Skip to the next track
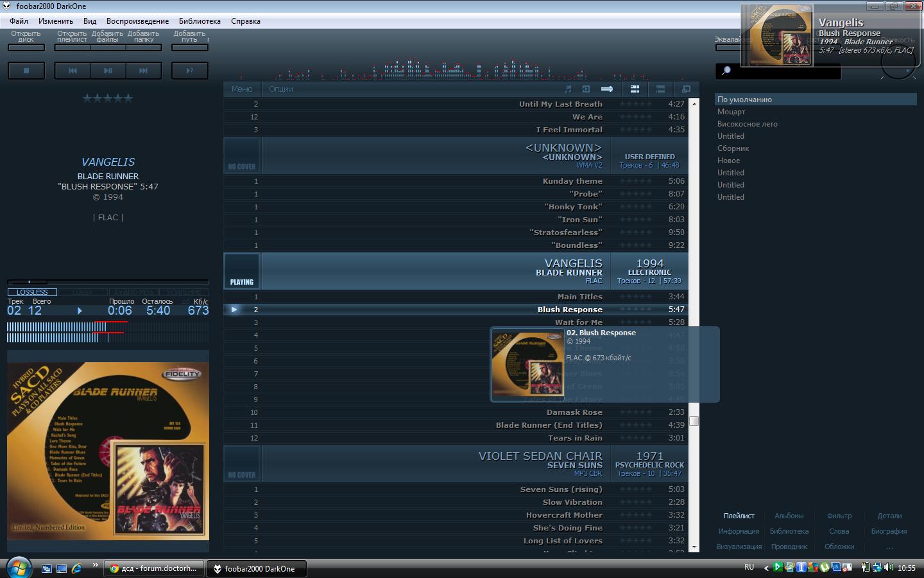 click(143, 71)
